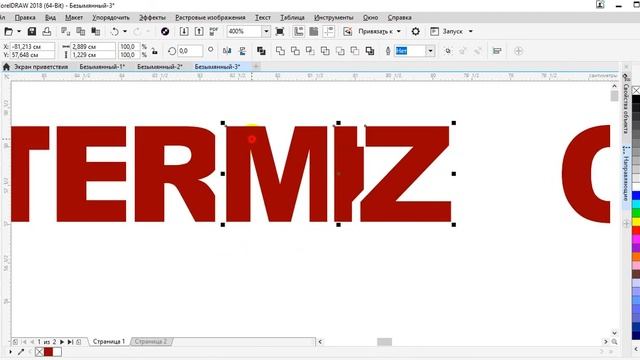This screenshot has height=360, width=640.
Task: Open the Инструменты menu
Action: coord(333,18)
